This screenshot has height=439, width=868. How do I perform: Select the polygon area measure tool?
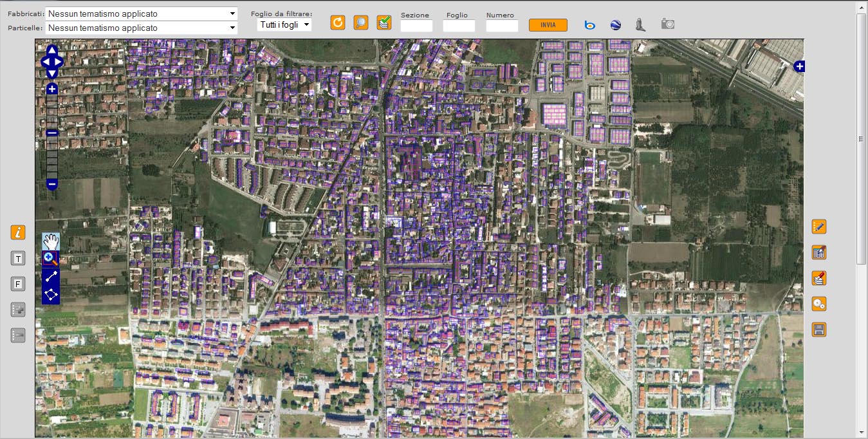pos(51,295)
